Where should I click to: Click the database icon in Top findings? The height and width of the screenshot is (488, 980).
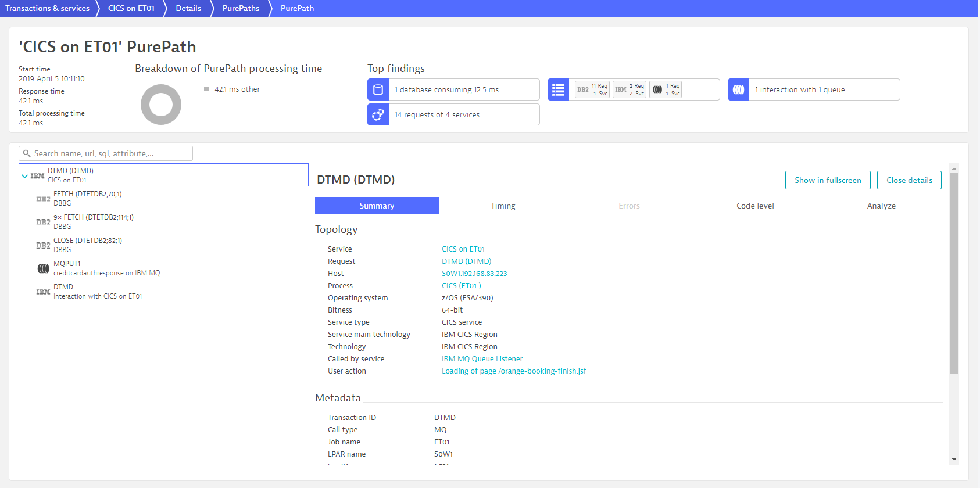click(378, 89)
